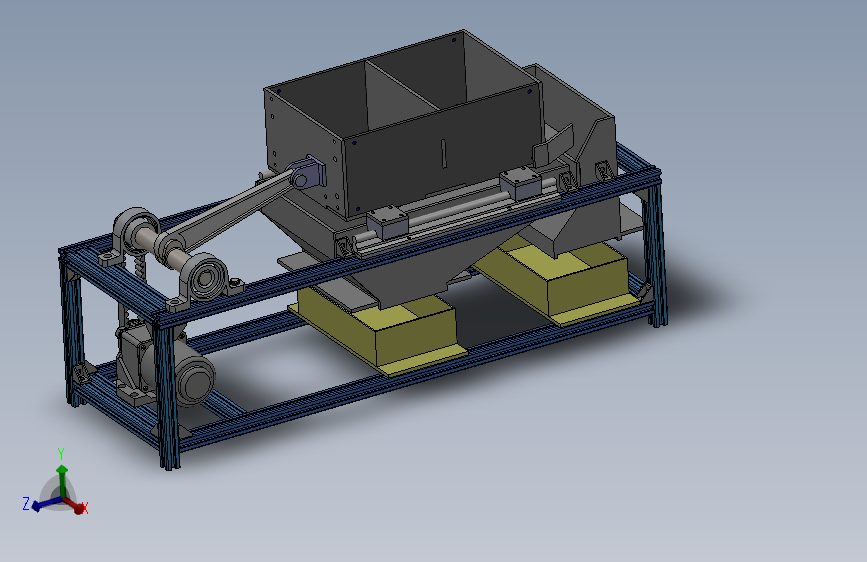
Task: Select the vertical slot on the hopper front
Action: (x=443, y=153)
